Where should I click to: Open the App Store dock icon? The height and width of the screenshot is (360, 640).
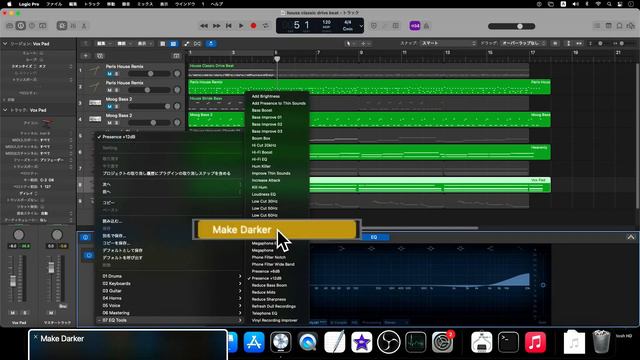254,342
